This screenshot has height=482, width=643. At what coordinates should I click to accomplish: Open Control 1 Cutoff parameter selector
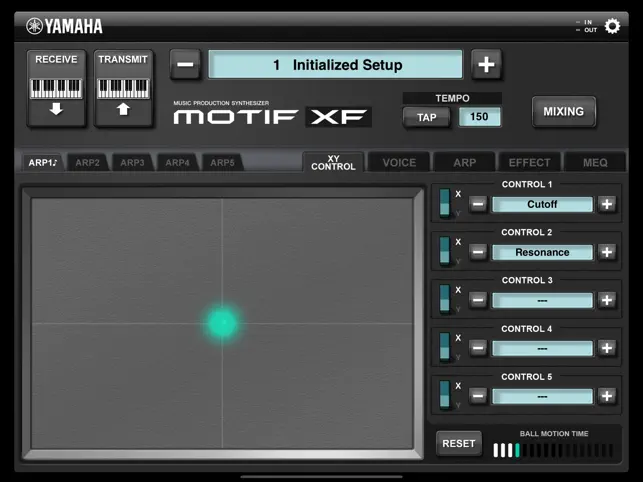(x=542, y=204)
